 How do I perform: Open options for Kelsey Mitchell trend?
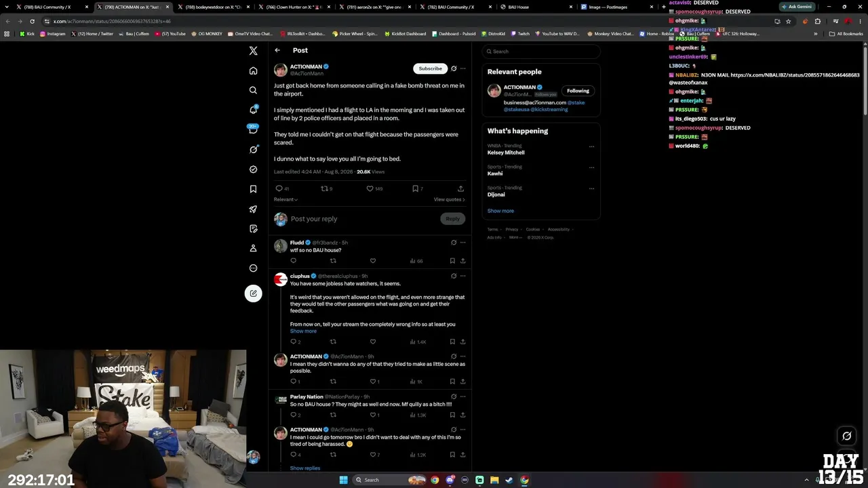591,146
